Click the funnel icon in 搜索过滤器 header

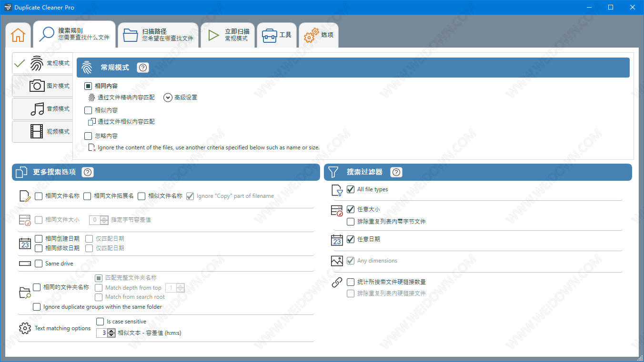[333, 172]
